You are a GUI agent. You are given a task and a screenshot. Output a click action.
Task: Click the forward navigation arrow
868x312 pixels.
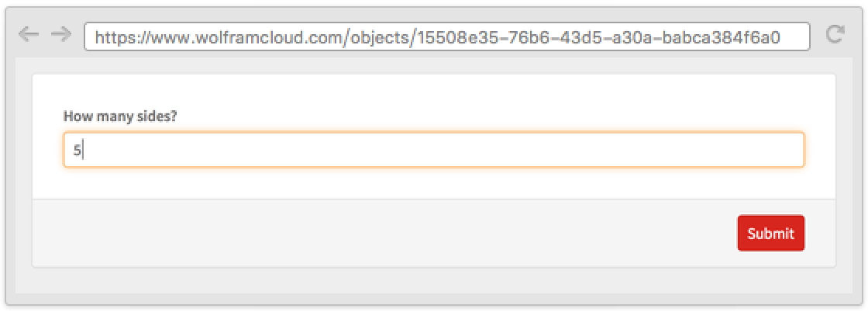[60, 35]
